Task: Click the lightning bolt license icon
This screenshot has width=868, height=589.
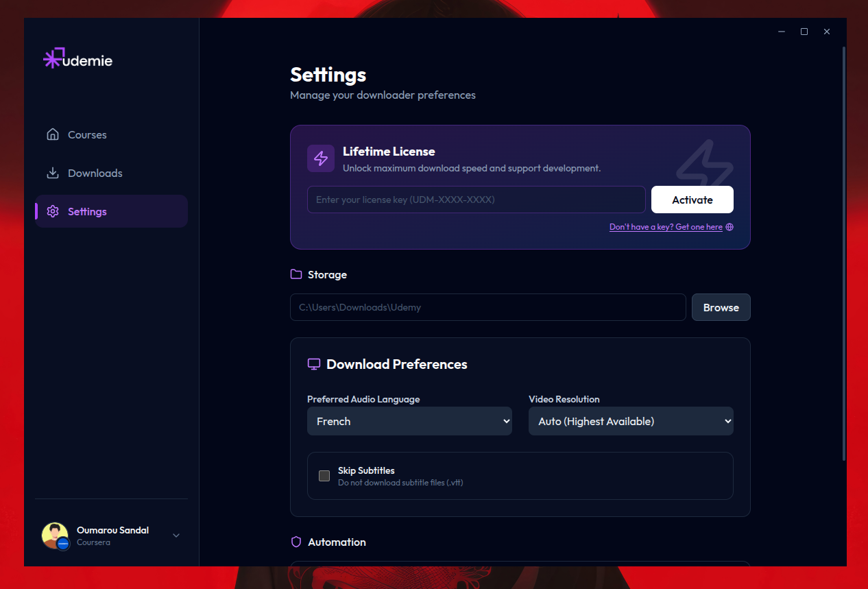Action: (320, 158)
